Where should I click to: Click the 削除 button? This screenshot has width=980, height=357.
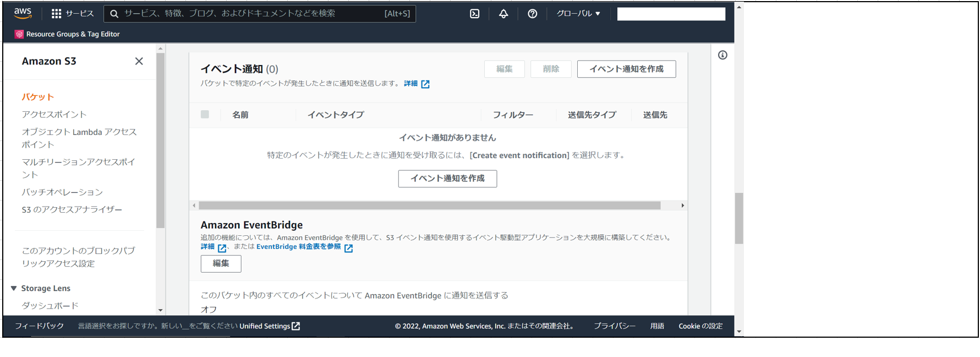[551, 69]
